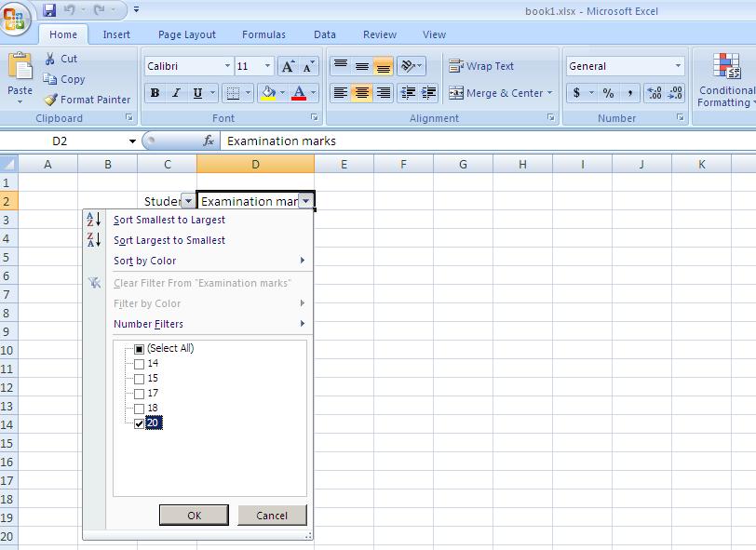Click the Format Painter tool

[87, 100]
